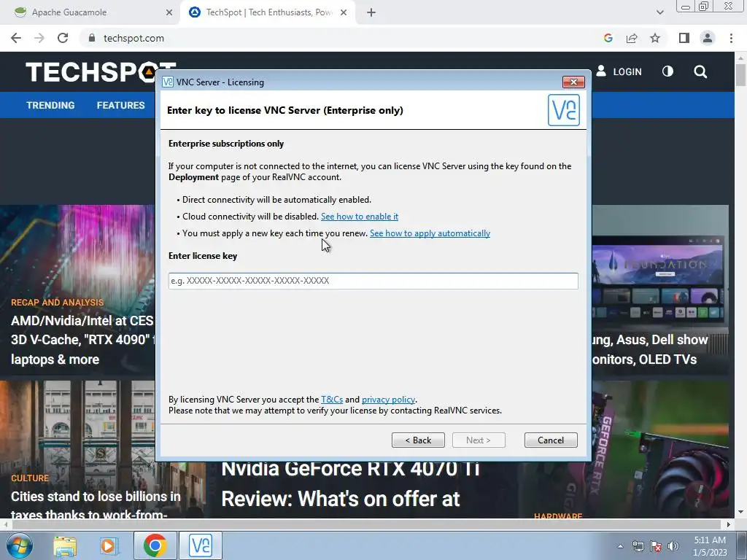Open the clock showing 5:11 AM
The image size is (747, 560).
[710, 546]
